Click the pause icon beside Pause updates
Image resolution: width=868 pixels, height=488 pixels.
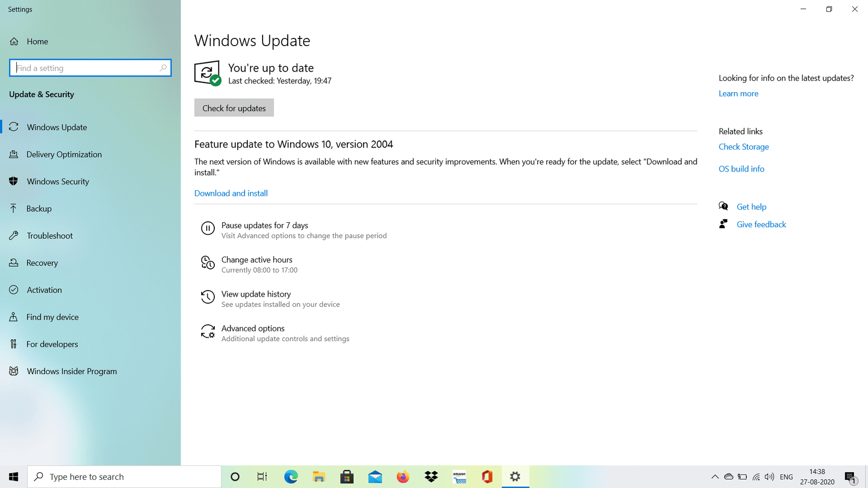point(208,228)
